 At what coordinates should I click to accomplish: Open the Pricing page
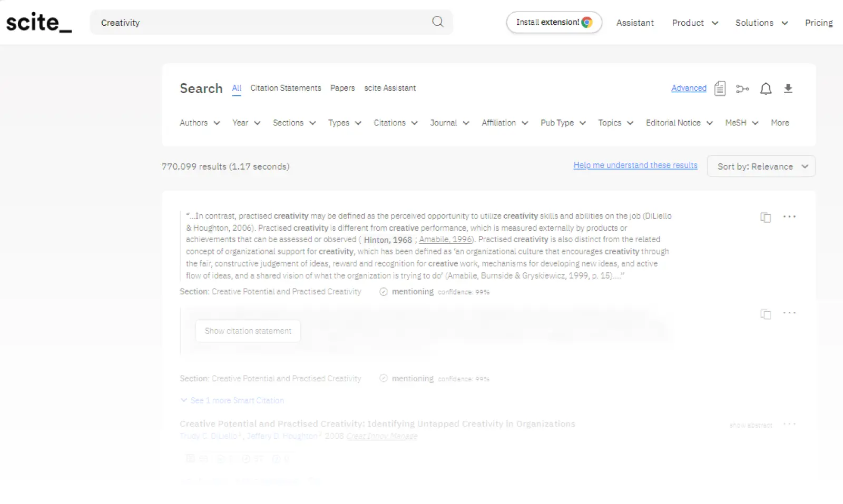pyautogui.click(x=819, y=23)
